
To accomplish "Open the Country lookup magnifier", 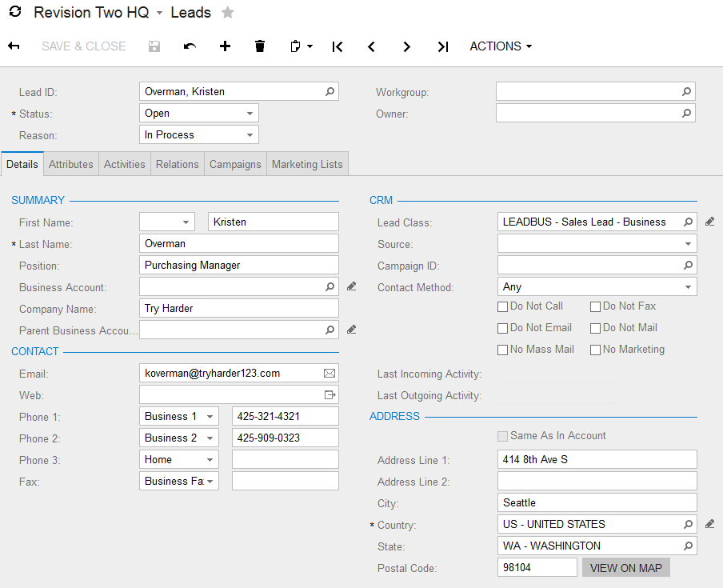I will coord(688,524).
